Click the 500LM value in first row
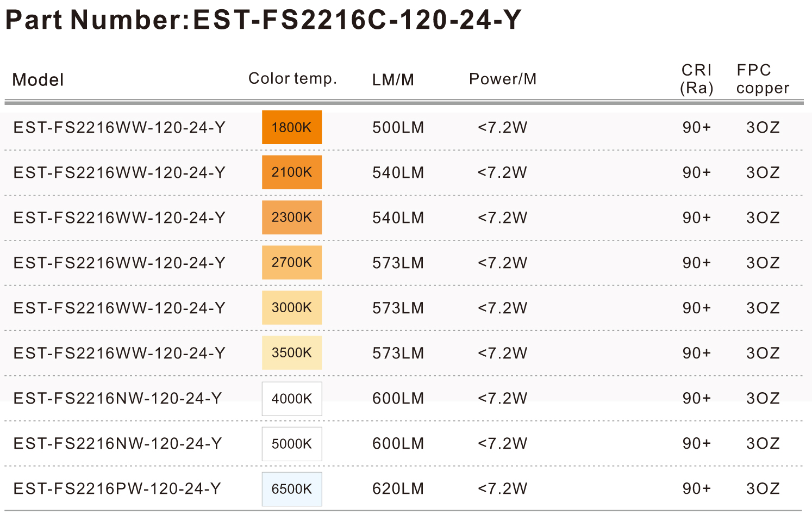This screenshot has height=514, width=812. pos(398,128)
